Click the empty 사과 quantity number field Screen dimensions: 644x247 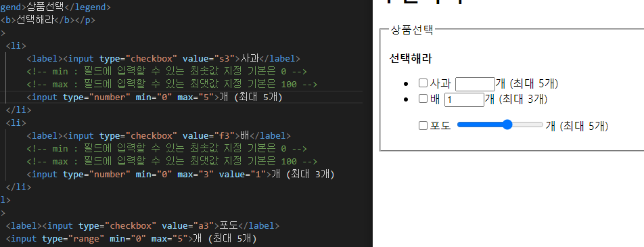(x=475, y=84)
